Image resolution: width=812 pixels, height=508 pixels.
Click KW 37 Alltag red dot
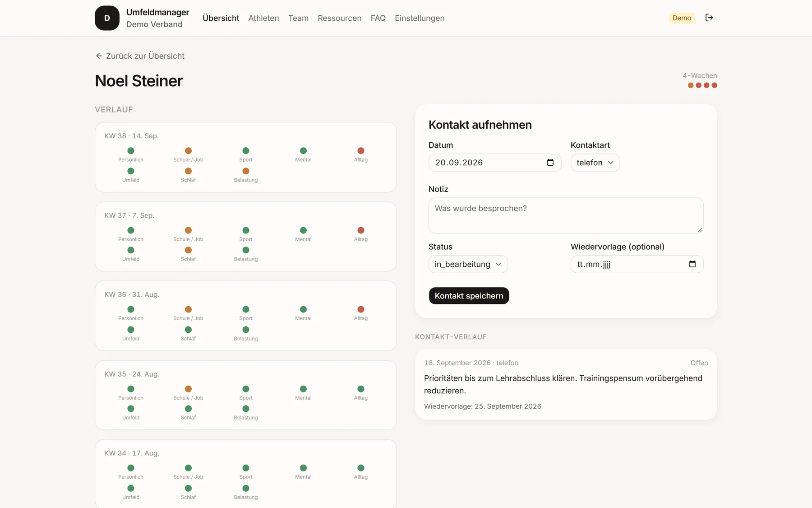[x=361, y=230]
